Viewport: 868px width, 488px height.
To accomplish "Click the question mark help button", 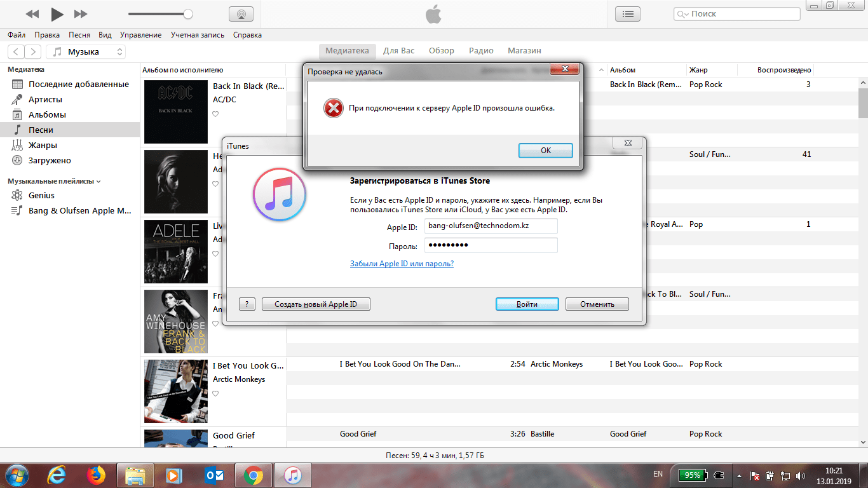I will [247, 304].
